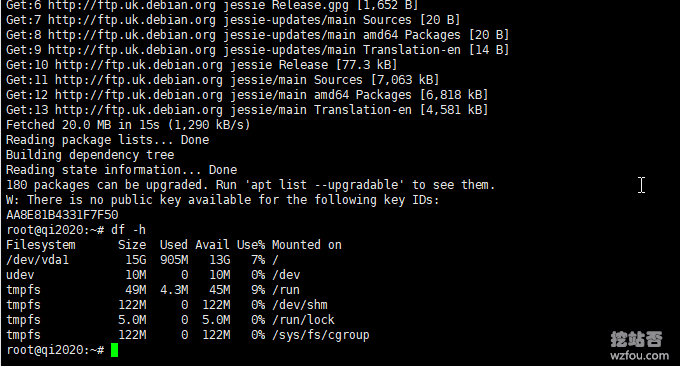Click the 'Building dependency tree' line

click(90, 155)
